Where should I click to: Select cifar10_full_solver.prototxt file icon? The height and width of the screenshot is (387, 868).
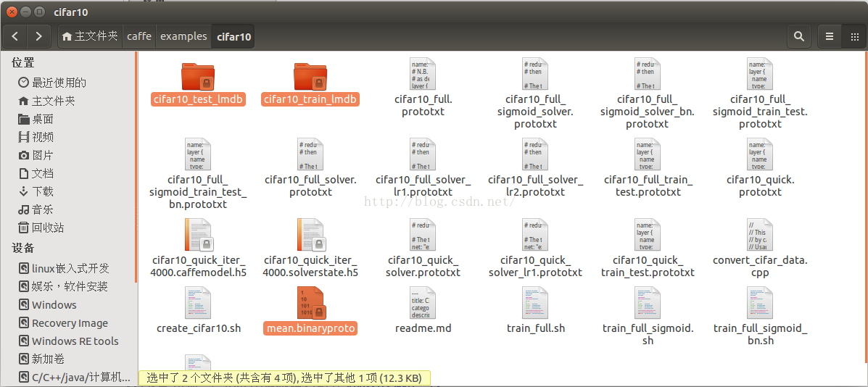310,154
